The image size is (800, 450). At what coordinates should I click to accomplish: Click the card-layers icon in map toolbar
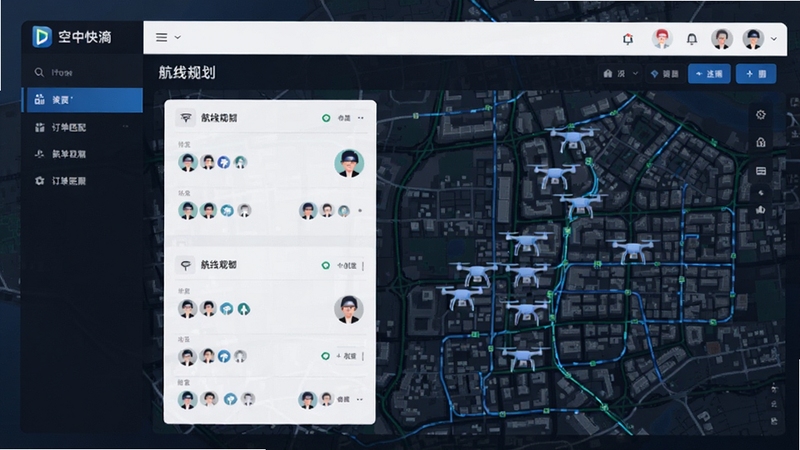tap(761, 171)
